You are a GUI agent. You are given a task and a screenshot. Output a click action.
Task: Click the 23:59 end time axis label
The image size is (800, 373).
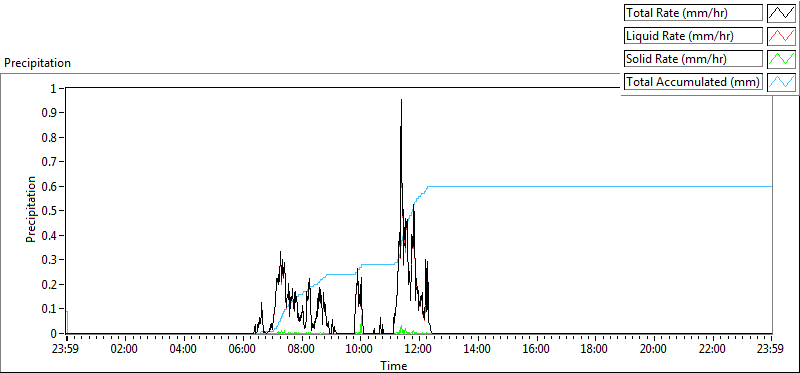tap(771, 350)
